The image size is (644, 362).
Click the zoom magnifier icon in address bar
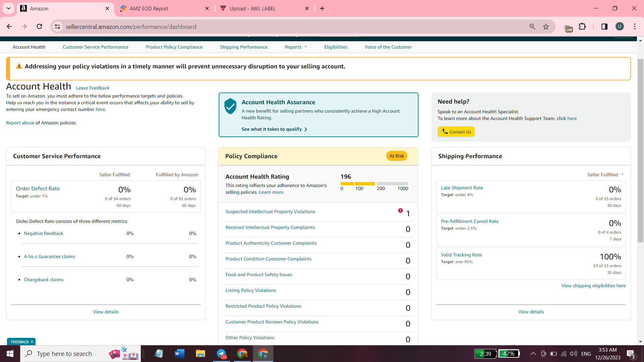click(x=532, y=26)
